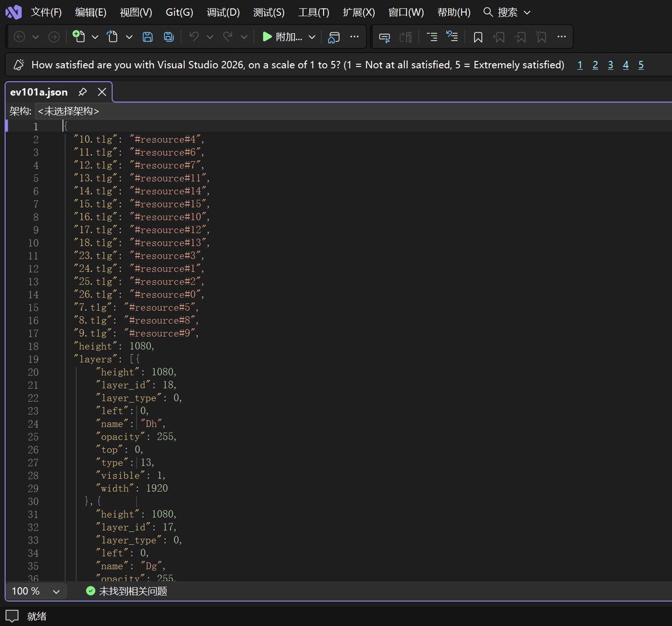The height and width of the screenshot is (626, 672).
Task: Open file using the open folder icon
Action: pos(112,37)
